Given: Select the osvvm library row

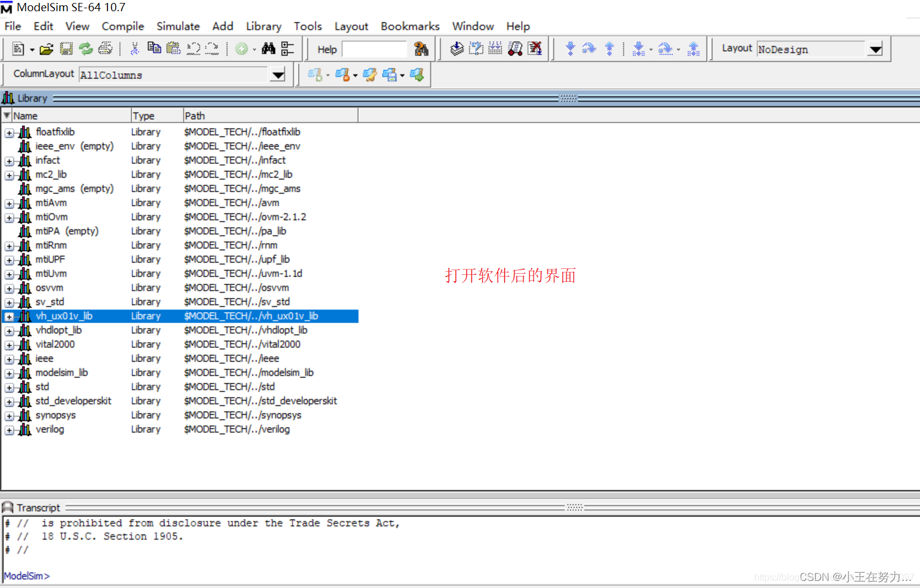Looking at the screenshot, I should (180, 288).
